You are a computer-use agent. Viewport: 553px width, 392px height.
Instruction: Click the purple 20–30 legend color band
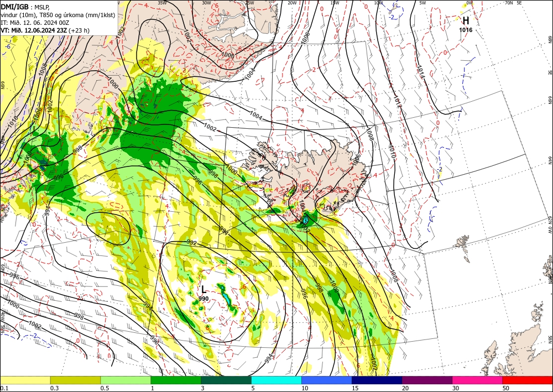tap(427, 380)
